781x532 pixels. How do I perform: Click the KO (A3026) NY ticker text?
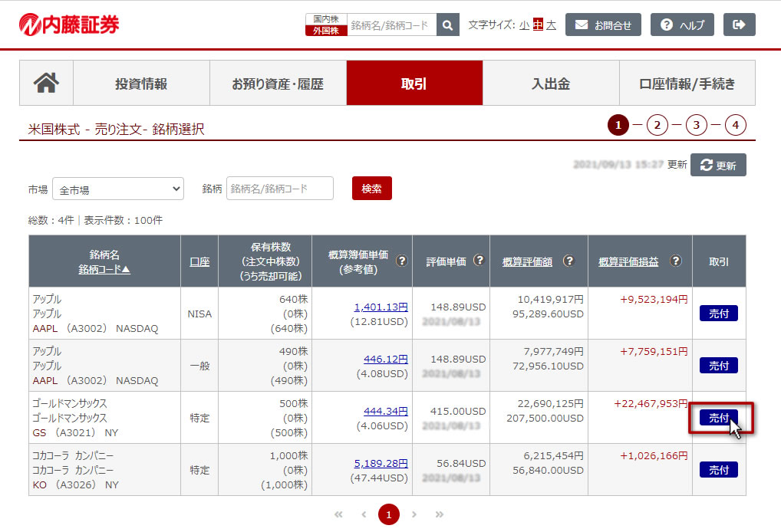pyautogui.click(x=76, y=484)
